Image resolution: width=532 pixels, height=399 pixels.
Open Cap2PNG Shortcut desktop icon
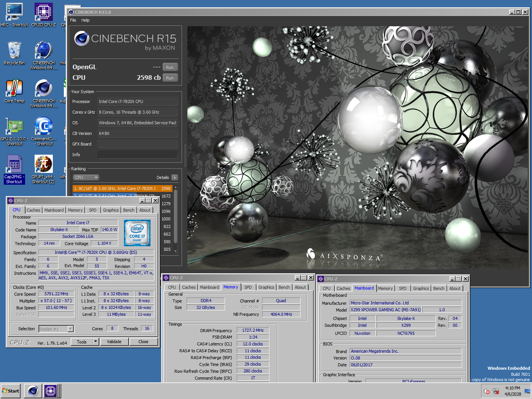pyautogui.click(x=14, y=169)
